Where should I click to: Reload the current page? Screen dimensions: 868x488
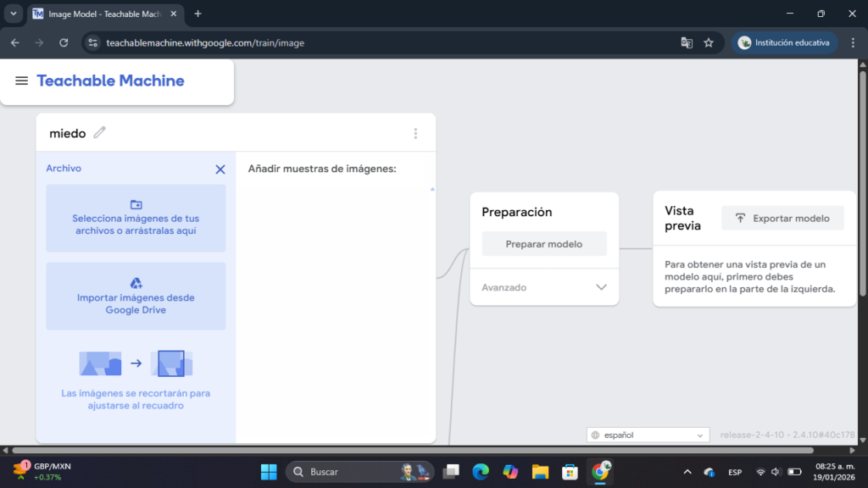point(64,42)
